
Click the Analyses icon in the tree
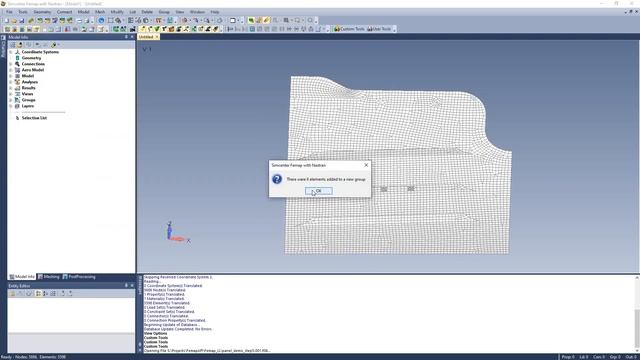(x=18, y=82)
